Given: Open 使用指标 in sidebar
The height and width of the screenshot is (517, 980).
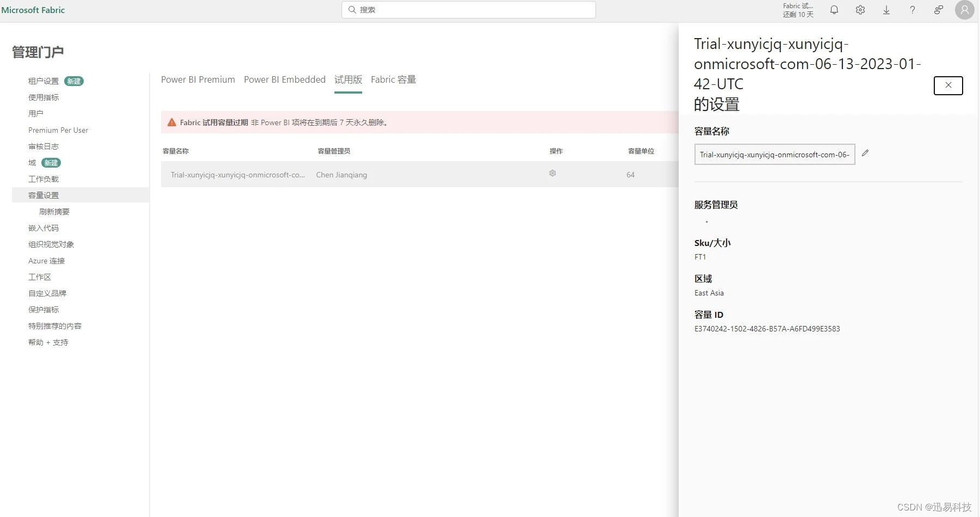Looking at the screenshot, I should point(44,97).
